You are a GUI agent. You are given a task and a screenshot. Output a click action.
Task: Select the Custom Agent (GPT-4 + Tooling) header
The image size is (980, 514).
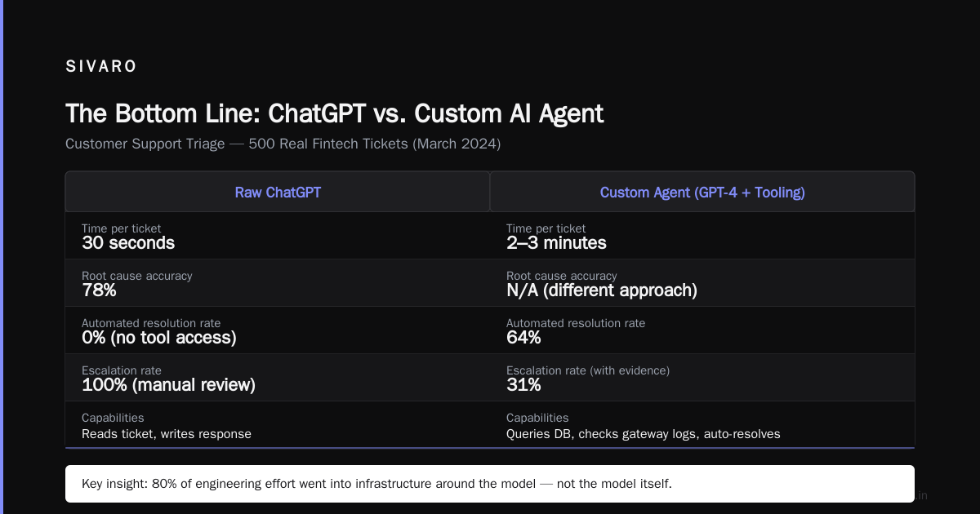click(x=702, y=192)
